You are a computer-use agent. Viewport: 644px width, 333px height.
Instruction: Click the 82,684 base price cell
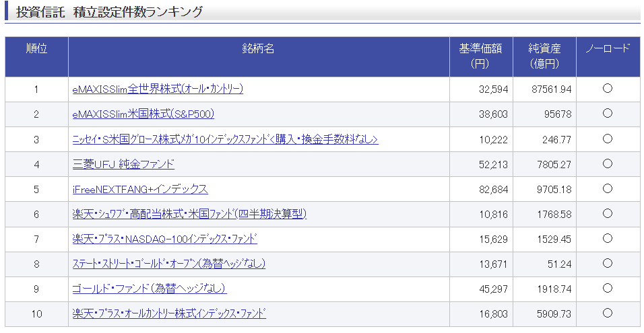click(493, 189)
